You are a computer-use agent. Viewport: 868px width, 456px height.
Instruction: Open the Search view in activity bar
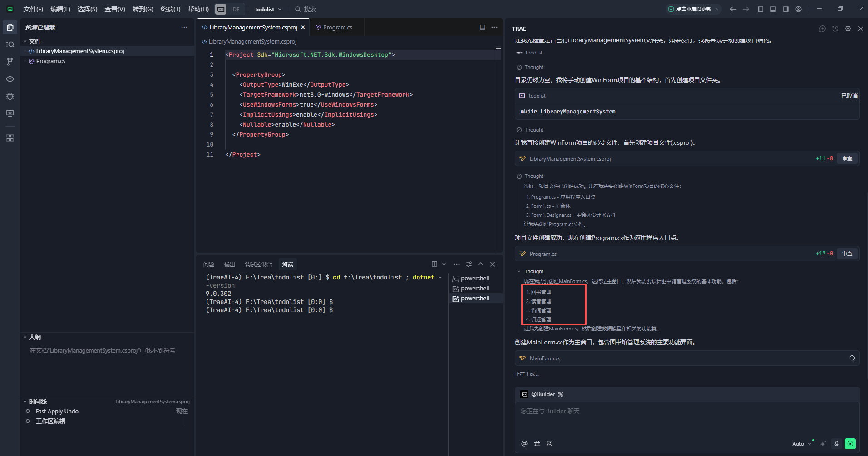pos(10,44)
